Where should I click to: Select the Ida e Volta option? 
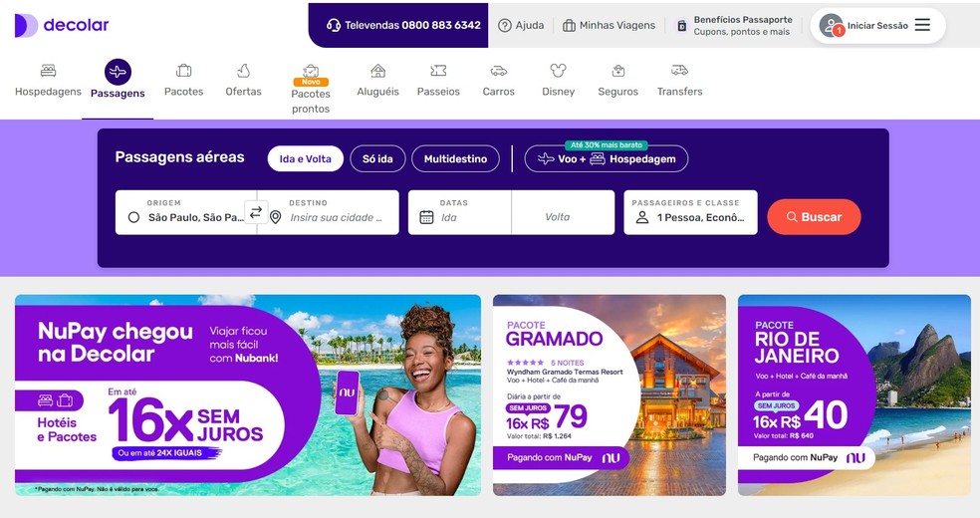[x=305, y=158]
